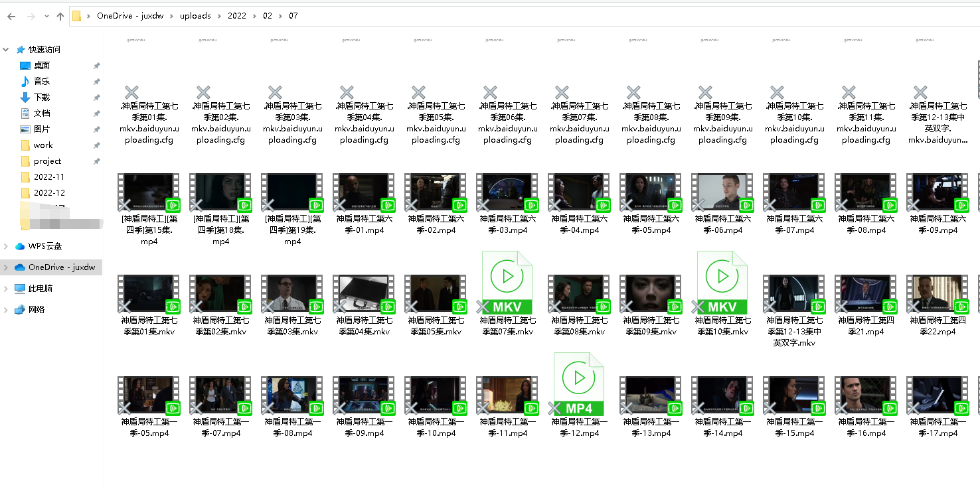980x485 pixels.
Task: Click the folder icon in address bar
Action: coord(77,16)
